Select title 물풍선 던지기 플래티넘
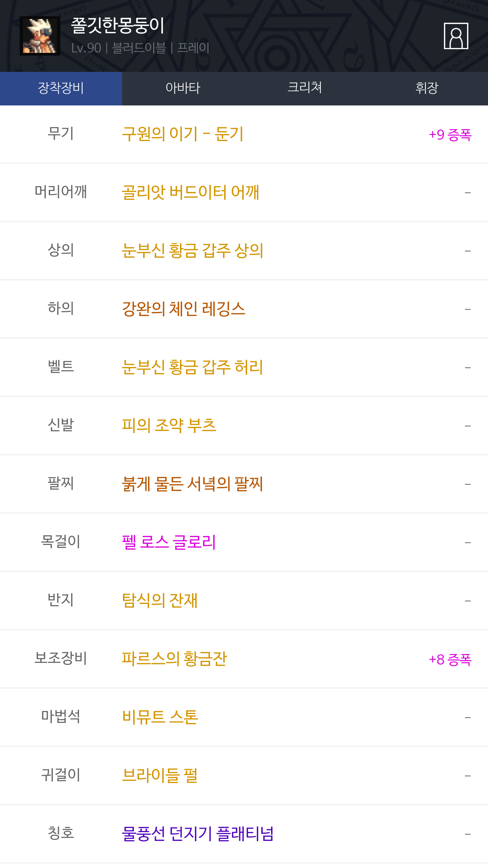 [x=198, y=834]
